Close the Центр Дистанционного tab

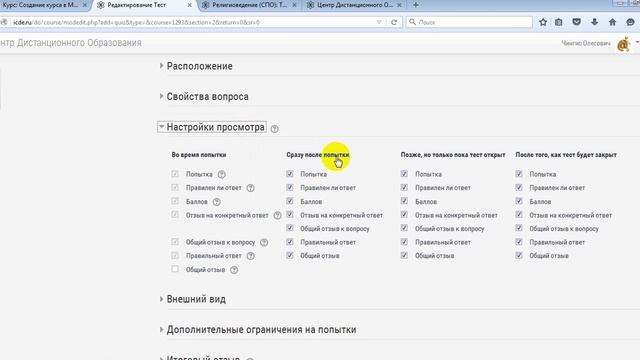pos(399,5)
